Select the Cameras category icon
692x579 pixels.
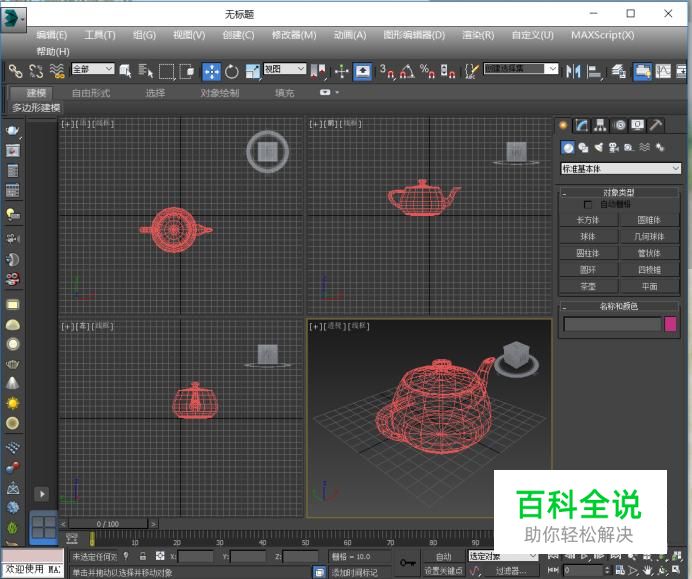pos(613,147)
